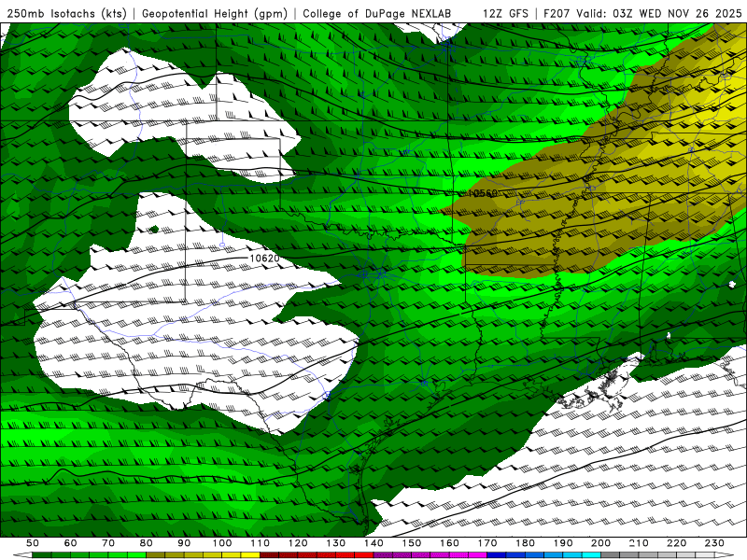747x560 pixels.
Task: Click the 100 value on the color scale
Action: (222, 543)
